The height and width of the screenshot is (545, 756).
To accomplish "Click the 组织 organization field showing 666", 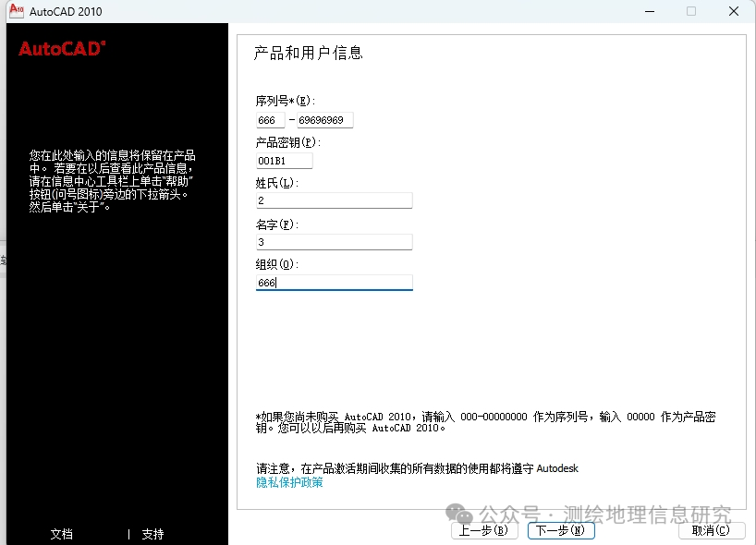I will click(333, 282).
